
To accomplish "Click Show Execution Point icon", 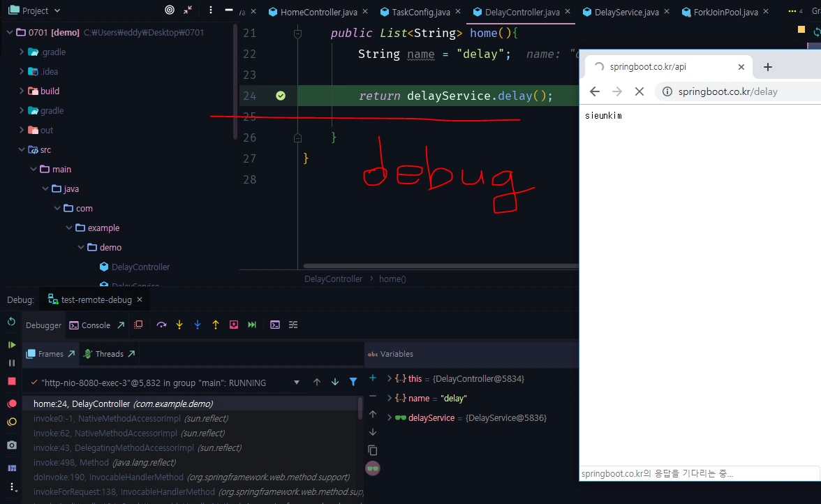I will point(138,325).
